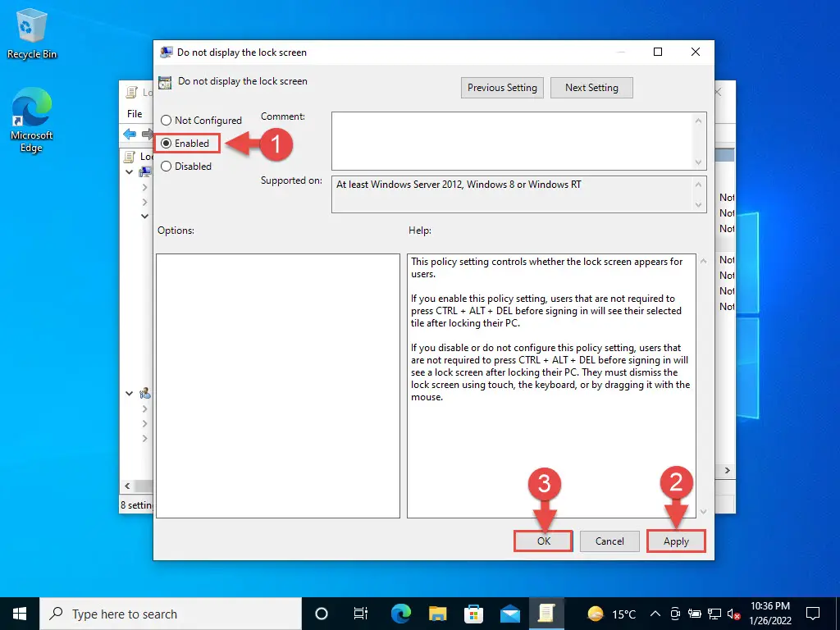Viewport: 840px width, 630px height.
Task: Open the Microsoft Store from the taskbar
Action: [x=474, y=614]
